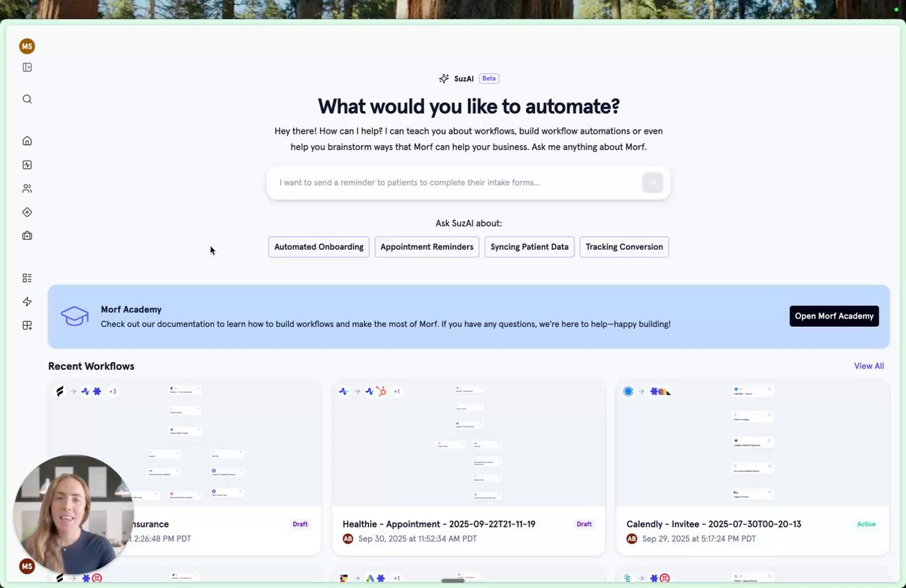The image size is (906, 588).
Task: Choose the Tracking Conversion suggestion
Action: click(624, 247)
